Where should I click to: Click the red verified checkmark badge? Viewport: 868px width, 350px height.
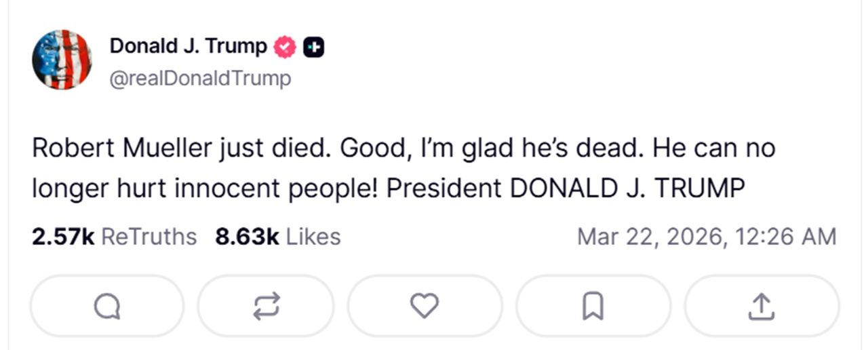coord(285,47)
